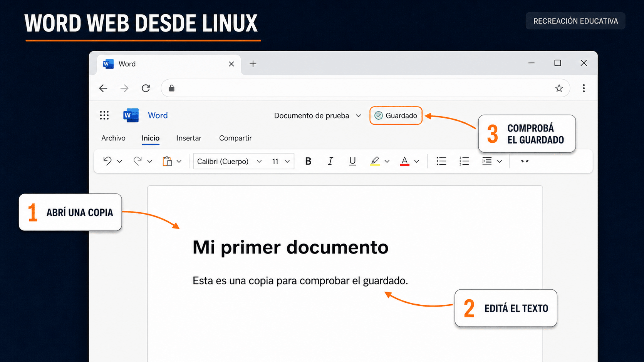
Task: Close the Word browser tab
Action: (231, 64)
